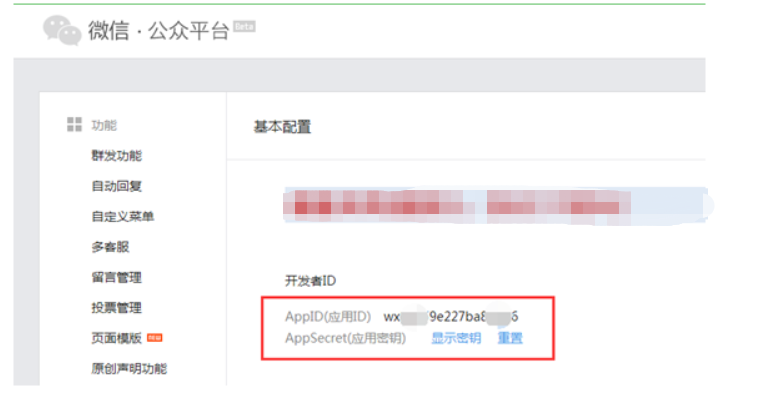757x414 pixels.
Task: Go to 多客服 section
Action: coord(110,247)
